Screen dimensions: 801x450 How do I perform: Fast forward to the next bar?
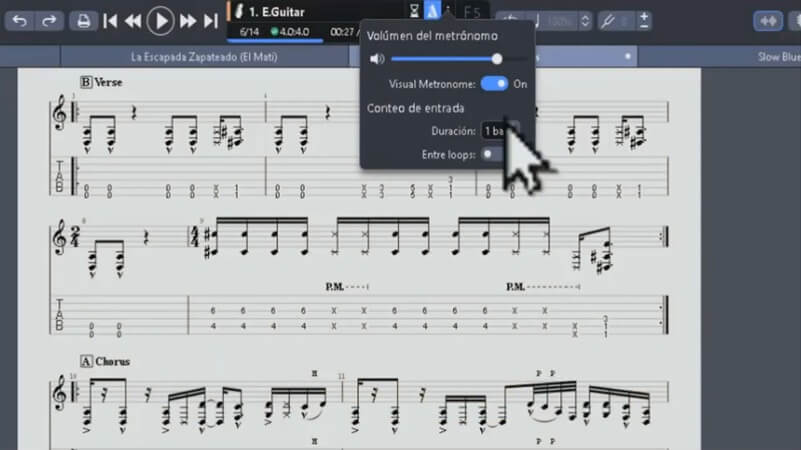click(188, 21)
